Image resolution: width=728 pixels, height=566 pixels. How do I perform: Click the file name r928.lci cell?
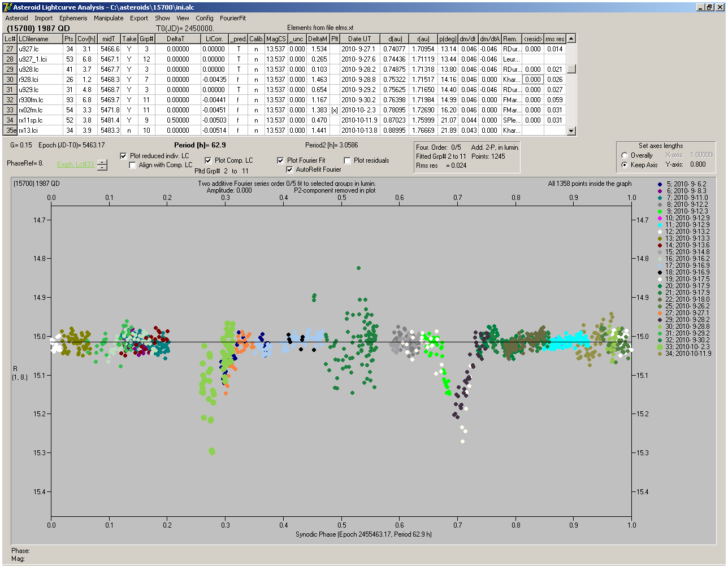[x=40, y=80]
